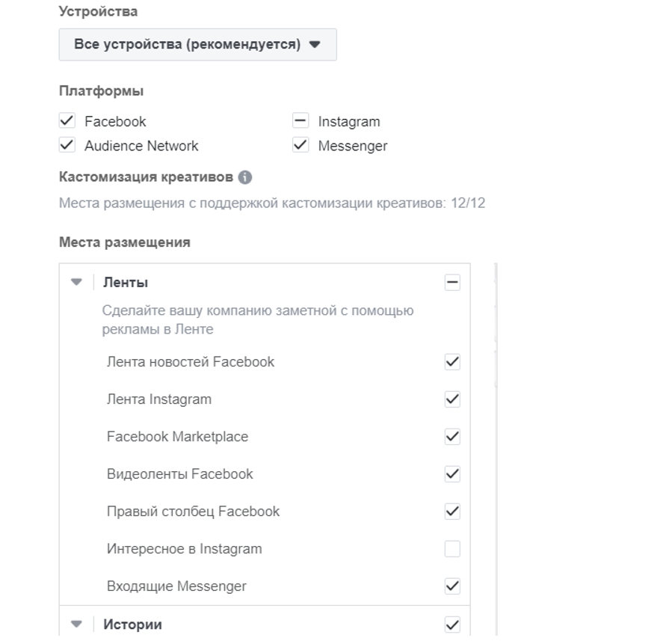Uncheck Лента новостей Facebook placement

[452, 362]
